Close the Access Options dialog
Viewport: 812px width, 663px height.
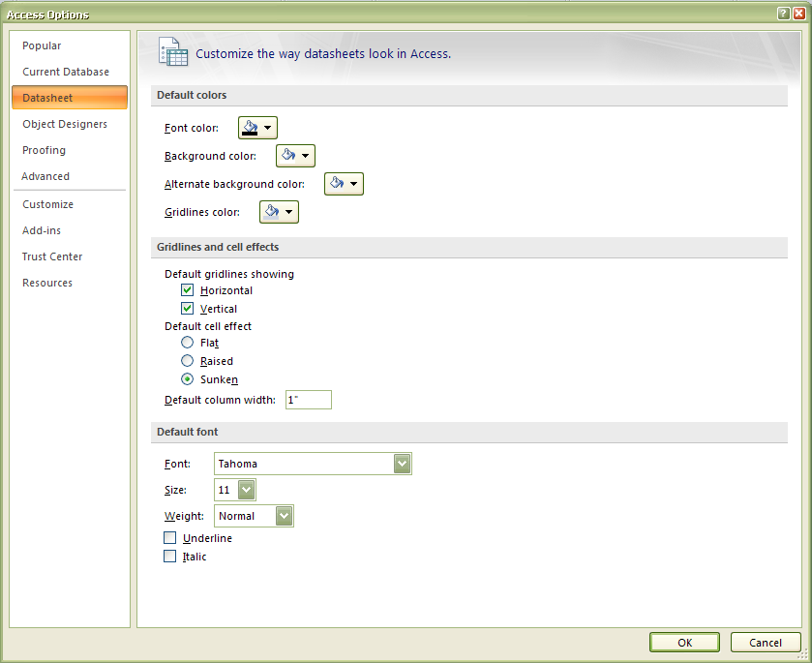[799, 14]
